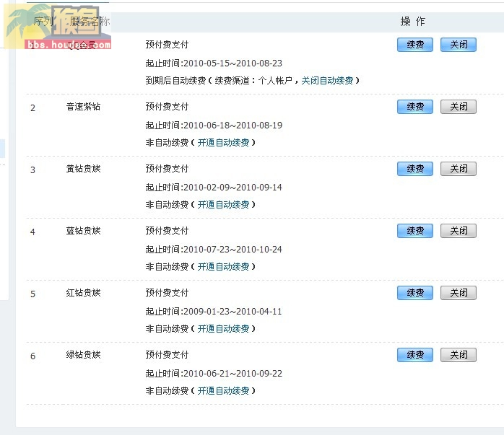Click date range 2010-07-23~2010-10-24
504x435 pixels.
(x=233, y=250)
